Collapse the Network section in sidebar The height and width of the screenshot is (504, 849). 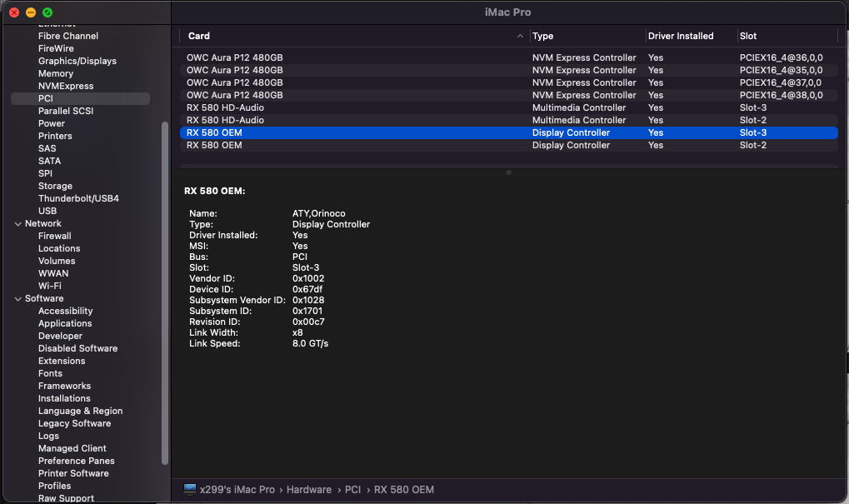click(x=17, y=223)
